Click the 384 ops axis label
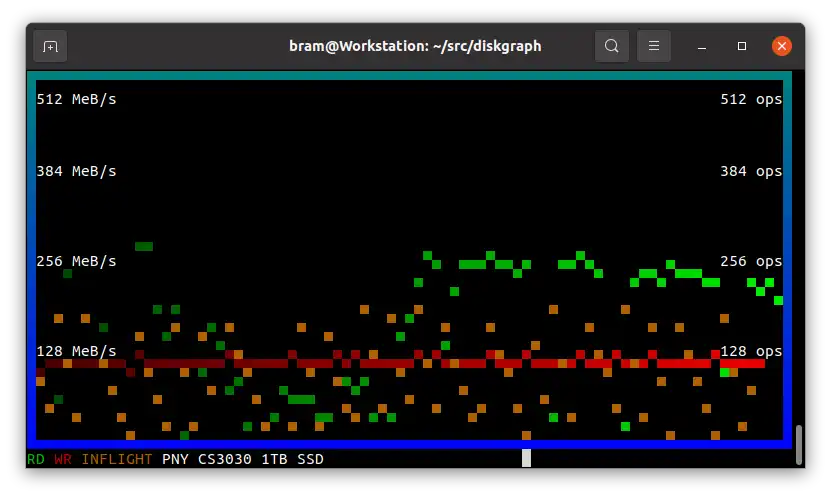Image resolution: width=831 pixels, height=497 pixels. coord(751,171)
